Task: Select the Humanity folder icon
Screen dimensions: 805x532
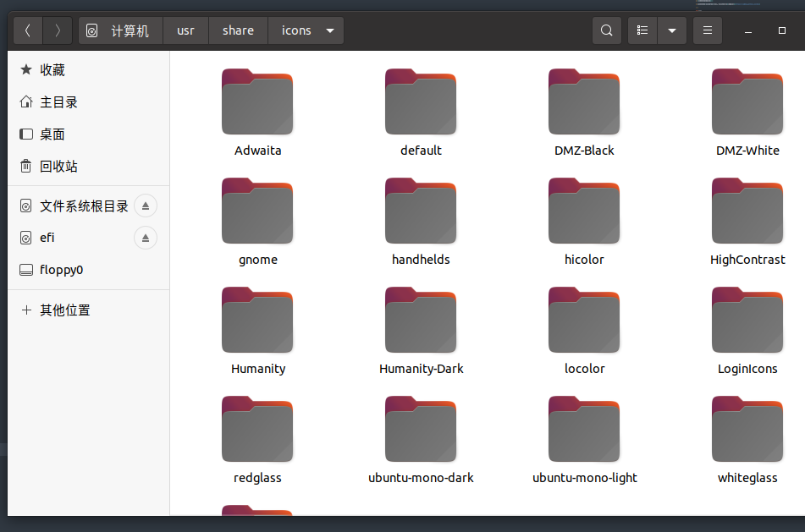Action: [x=257, y=320]
